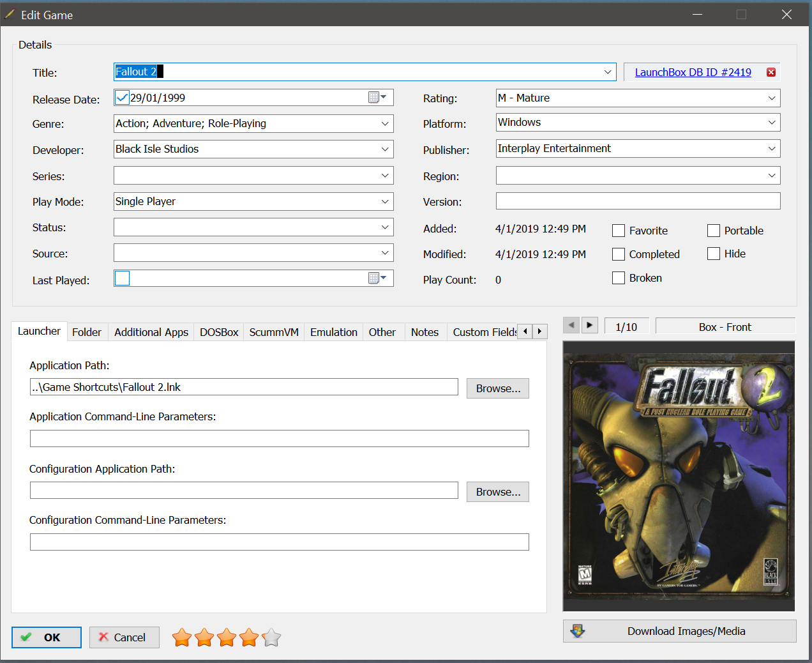Browse for Application Path
This screenshot has height=663, width=812.
pyautogui.click(x=498, y=388)
